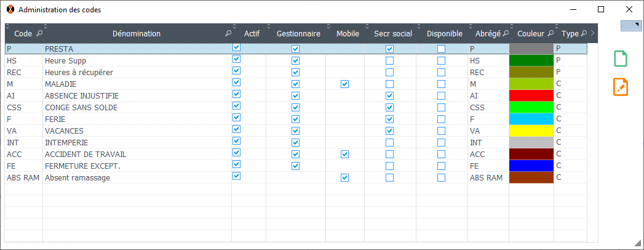Sort by the Actif column header
Image resolution: width=644 pixels, height=250 pixels.
[x=252, y=34]
